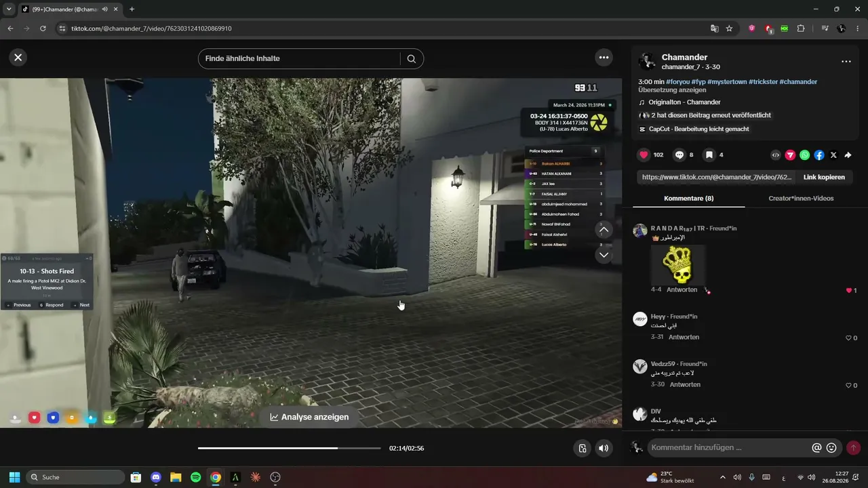Open the emoji picker for comments
The width and height of the screenshot is (868, 488).
pos(831,447)
